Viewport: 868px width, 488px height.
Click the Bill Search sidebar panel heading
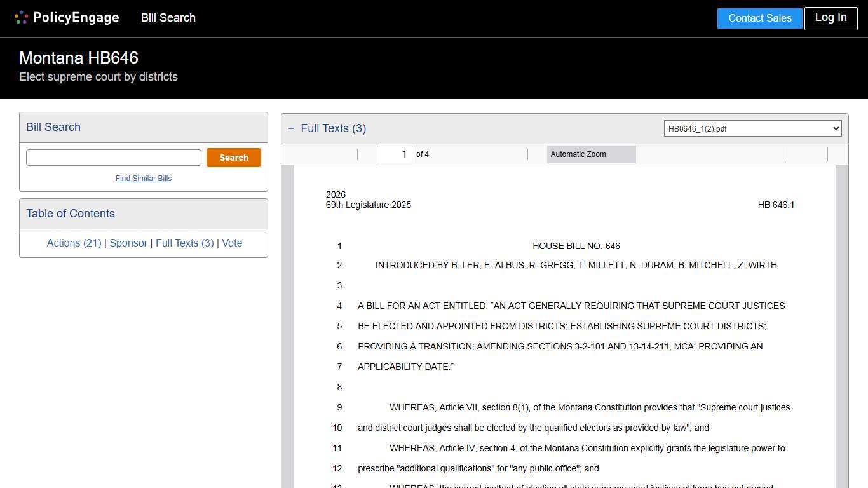click(x=53, y=127)
